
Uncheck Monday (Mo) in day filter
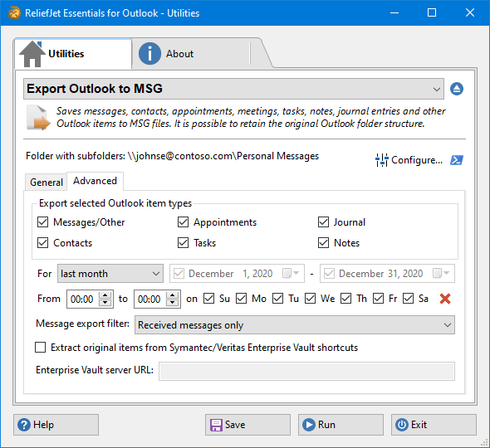tap(241, 299)
